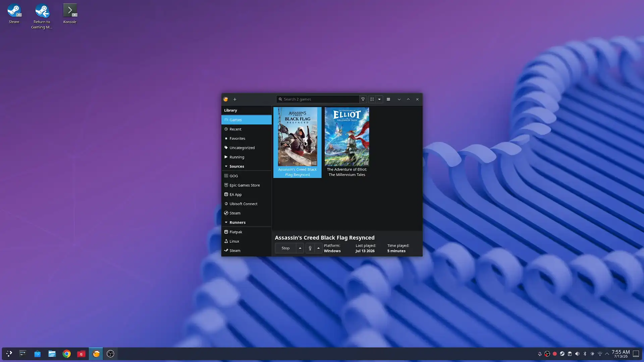Open the Konsole desktop shortcut
644x362 pixels.
coord(70,14)
